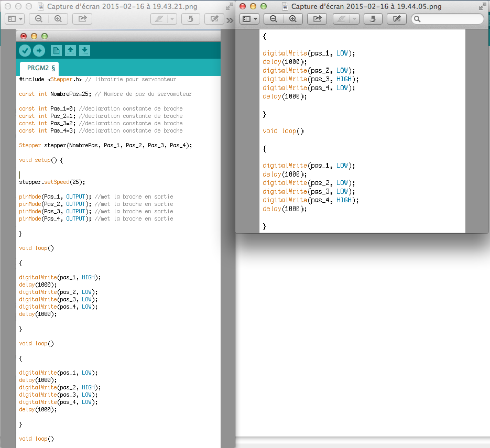The height and width of the screenshot is (448, 490).
Task: Zoom out in the right Preview window
Action: (273, 19)
